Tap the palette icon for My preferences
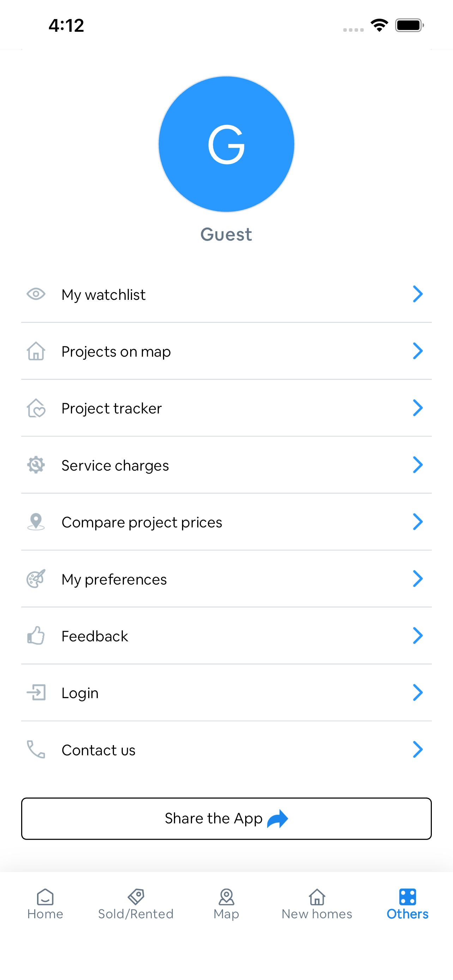Screen dimensions: 453x980 click(x=36, y=579)
